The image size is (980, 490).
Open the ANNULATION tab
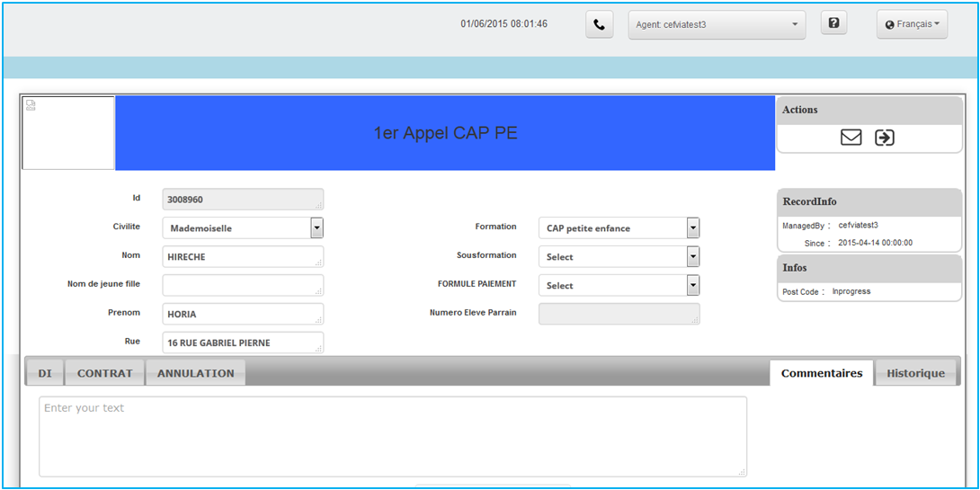195,373
